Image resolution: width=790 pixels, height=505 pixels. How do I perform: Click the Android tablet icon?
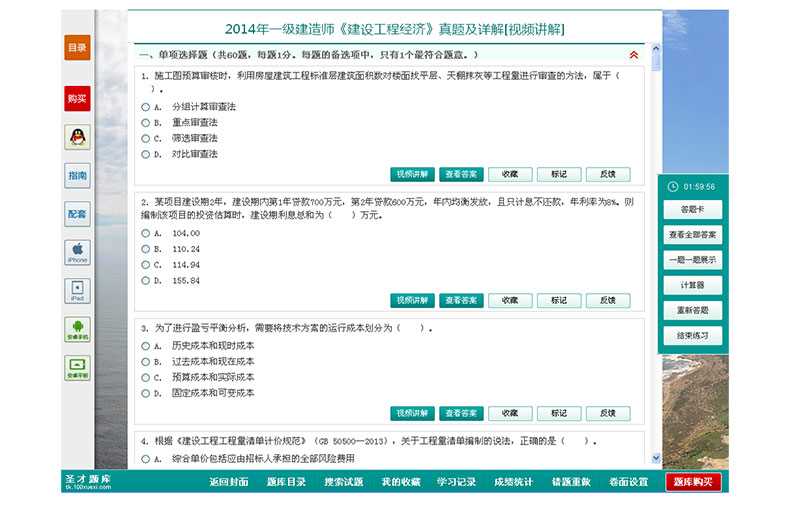coord(77,367)
